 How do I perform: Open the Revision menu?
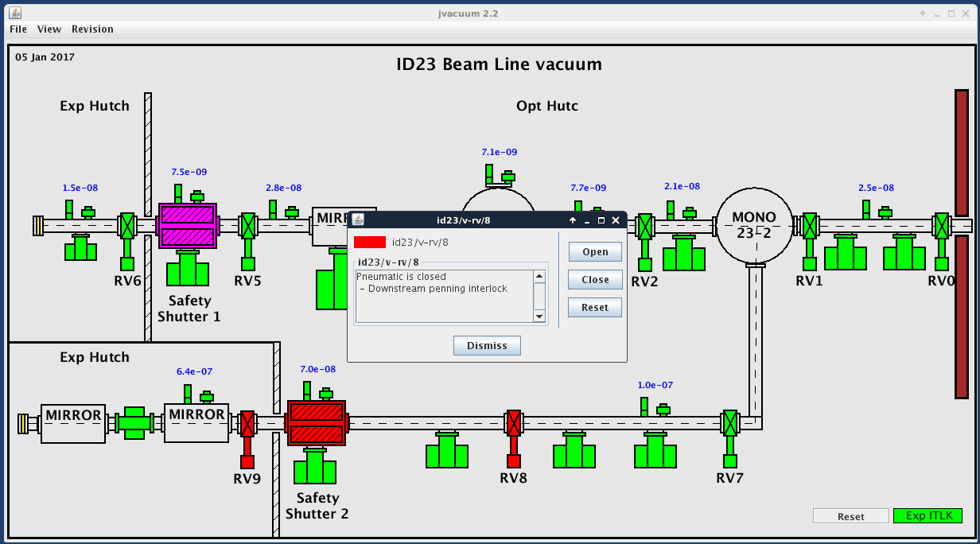(92, 29)
